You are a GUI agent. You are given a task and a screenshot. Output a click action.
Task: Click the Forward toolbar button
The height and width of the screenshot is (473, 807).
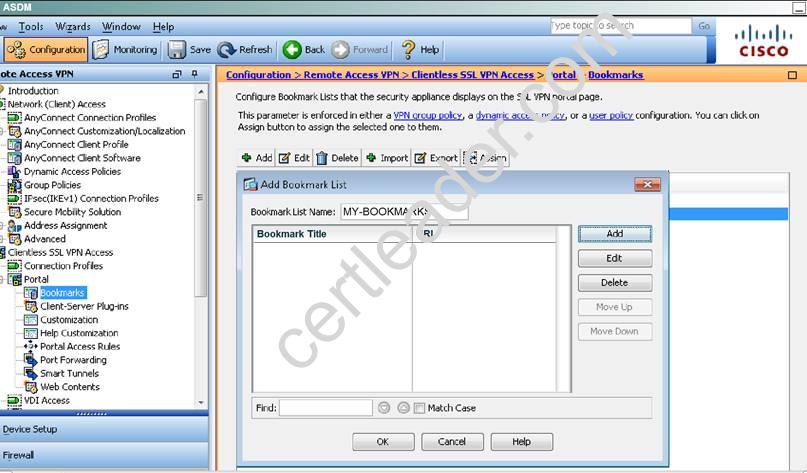tap(359, 50)
